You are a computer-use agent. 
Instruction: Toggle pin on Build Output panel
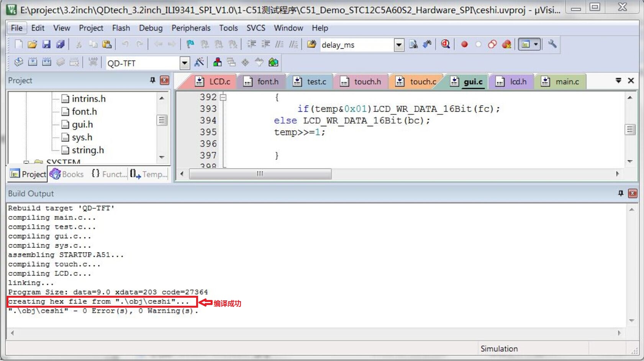621,193
